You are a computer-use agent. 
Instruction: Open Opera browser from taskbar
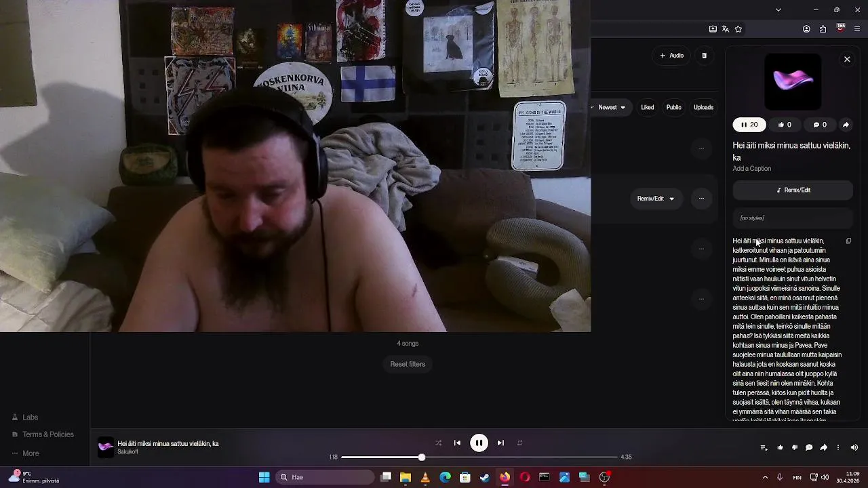(524, 477)
